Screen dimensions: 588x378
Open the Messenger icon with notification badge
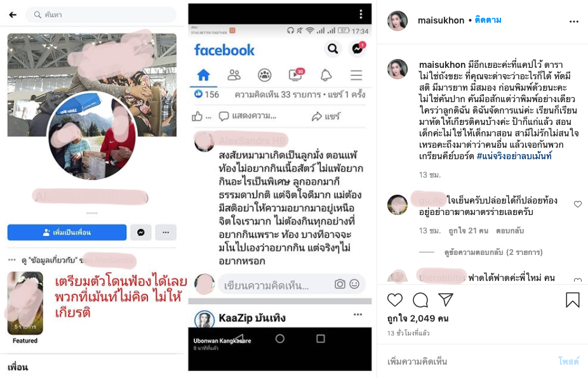(357, 49)
